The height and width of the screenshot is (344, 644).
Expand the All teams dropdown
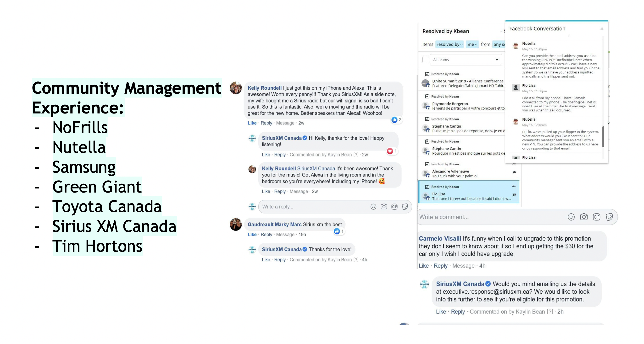tap(466, 60)
